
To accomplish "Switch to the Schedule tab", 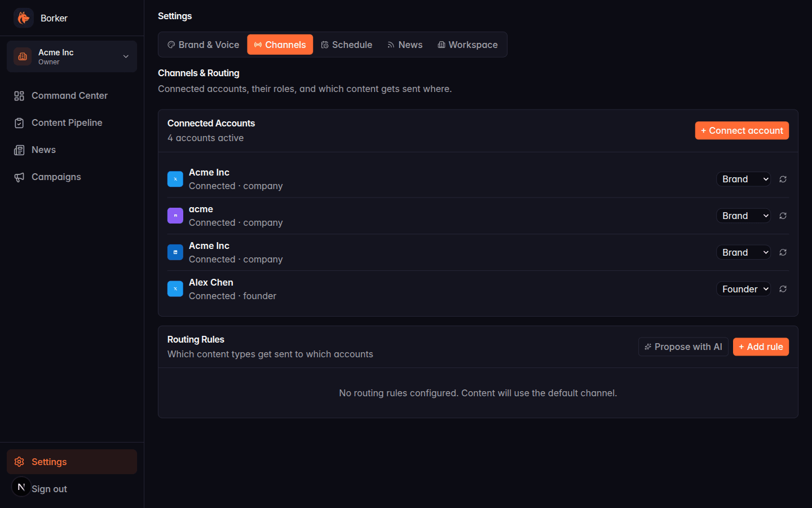I will pos(346,45).
